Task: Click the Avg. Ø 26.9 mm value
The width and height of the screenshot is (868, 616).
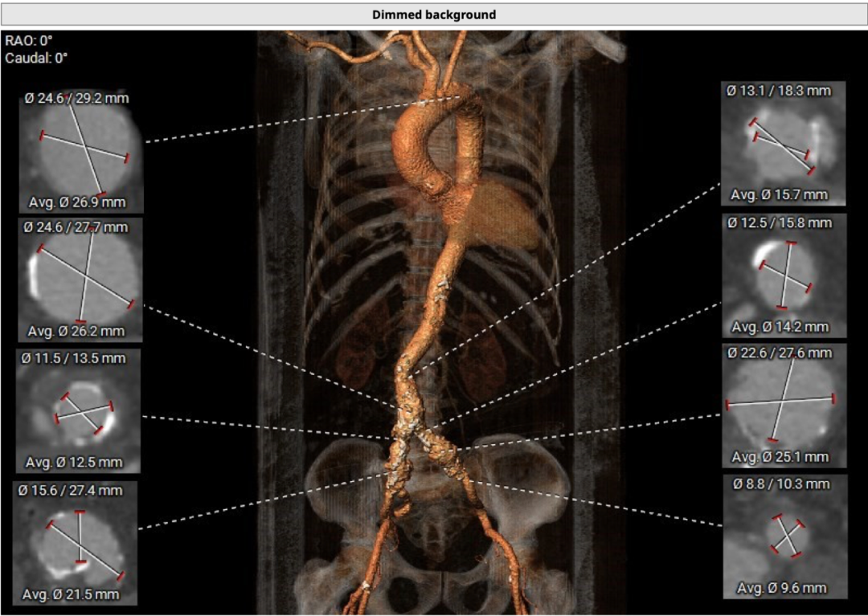Action: point(77,202)
